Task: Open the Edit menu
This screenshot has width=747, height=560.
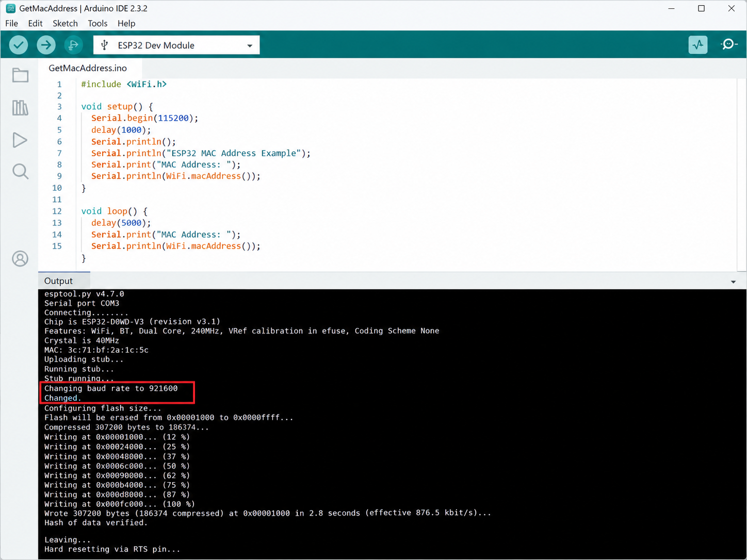Action: coord(35,23)
